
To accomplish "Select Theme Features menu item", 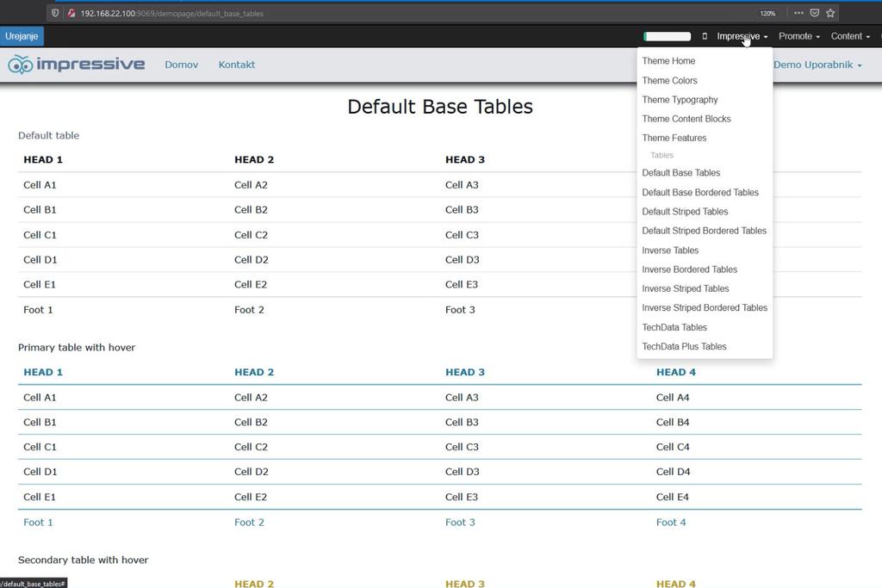I will point(674,138).
